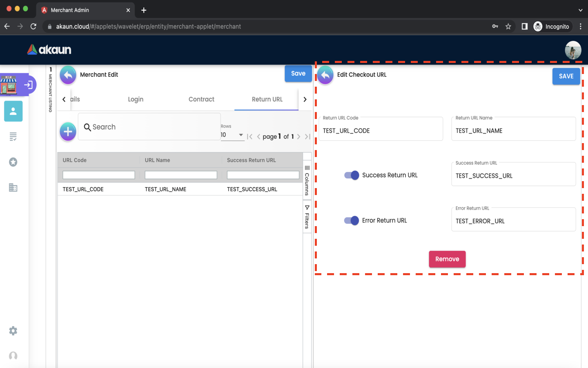Open the Rows per page dropdown

tap(232, 135)
